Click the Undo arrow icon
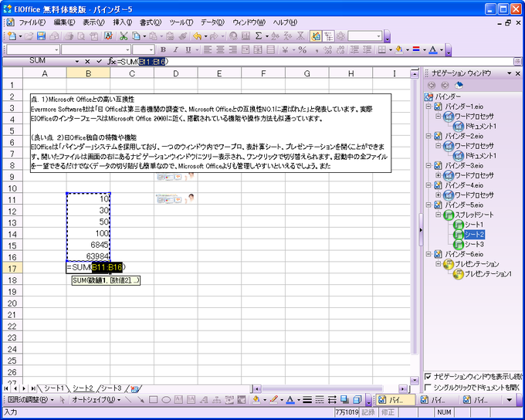Viewport: 525px width, 420px height. [x=198, y=36]
